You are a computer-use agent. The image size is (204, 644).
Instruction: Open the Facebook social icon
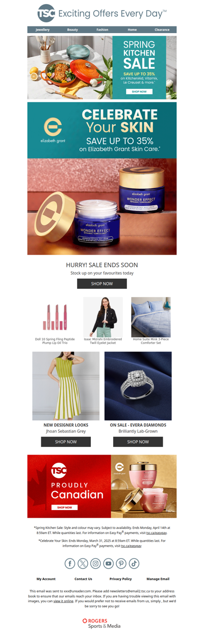coord(70,563)
